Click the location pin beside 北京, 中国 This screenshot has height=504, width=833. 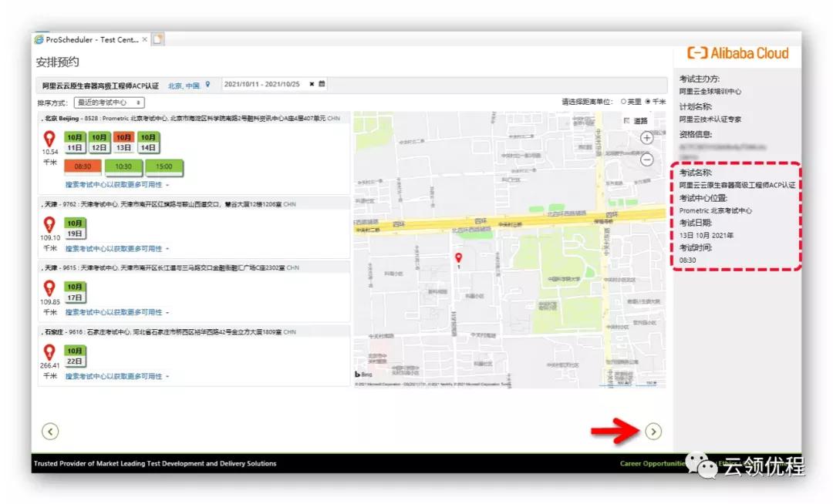(207, 84)
